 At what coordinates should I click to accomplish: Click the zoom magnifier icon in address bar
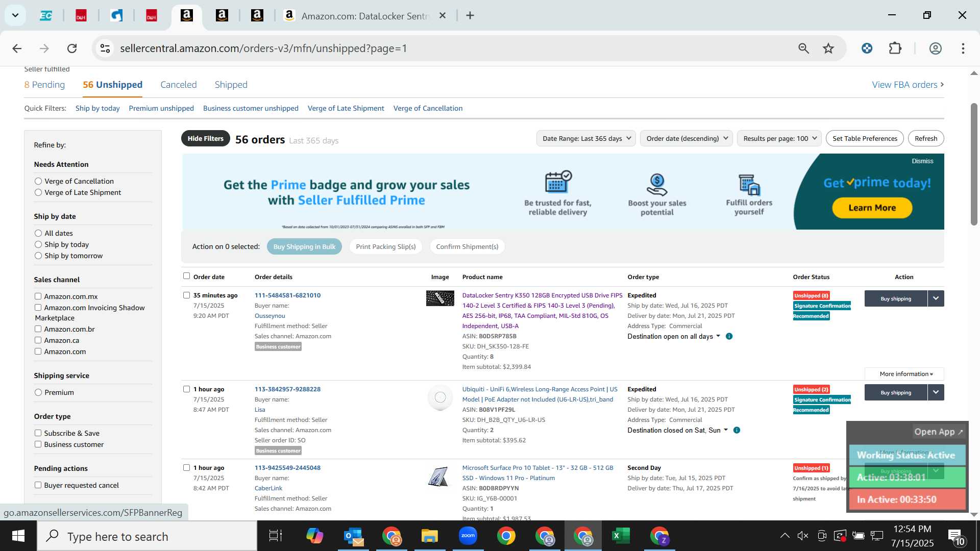(803, 48)
